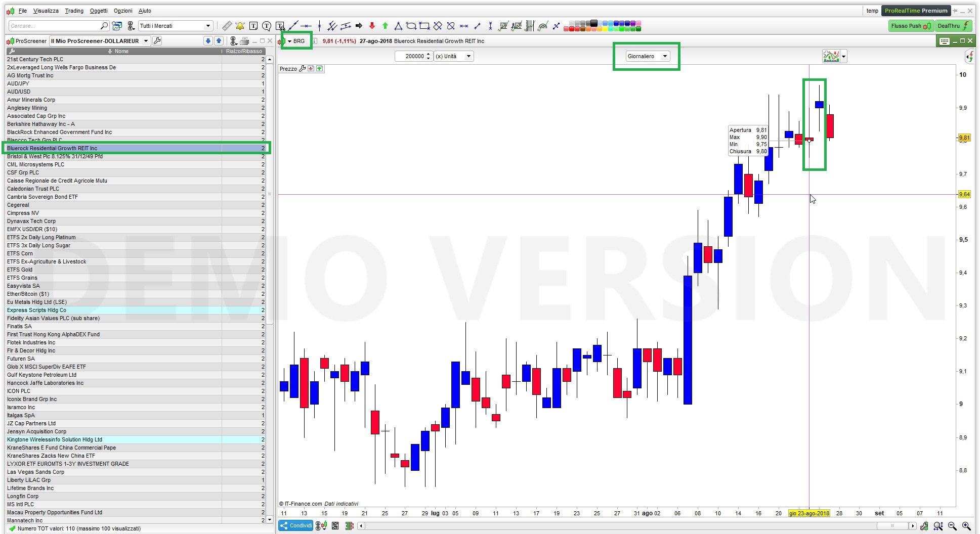Select the rectangle drawing tool

424,26
